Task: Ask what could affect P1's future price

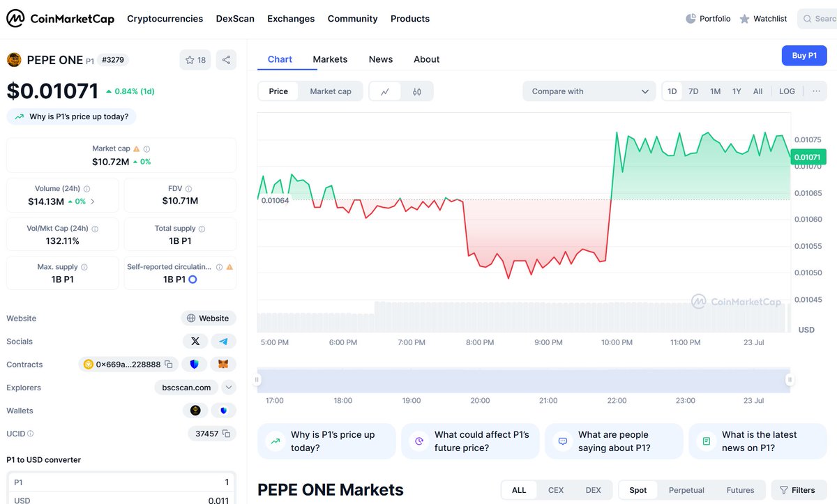Action: pos(470,441)
